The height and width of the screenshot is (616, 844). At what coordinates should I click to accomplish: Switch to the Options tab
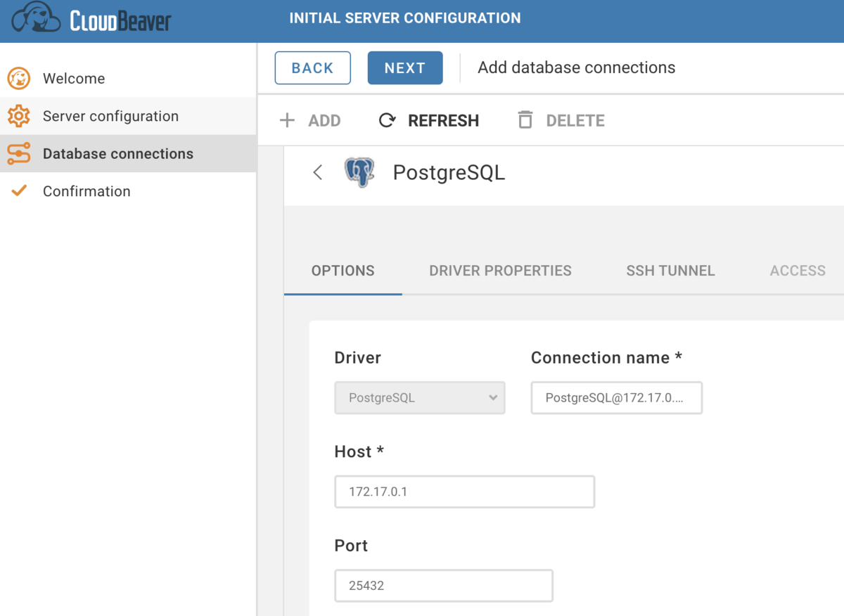point(343,271)
